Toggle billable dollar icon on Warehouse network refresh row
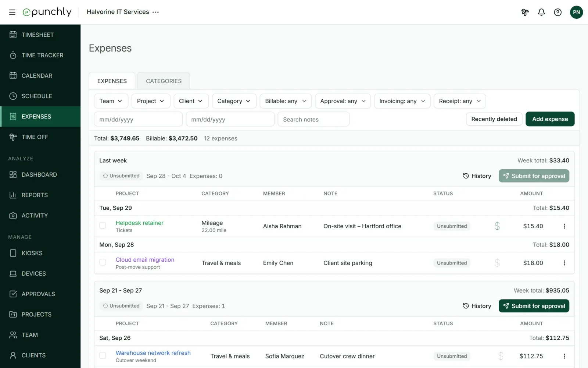 [x=501, y=356]
